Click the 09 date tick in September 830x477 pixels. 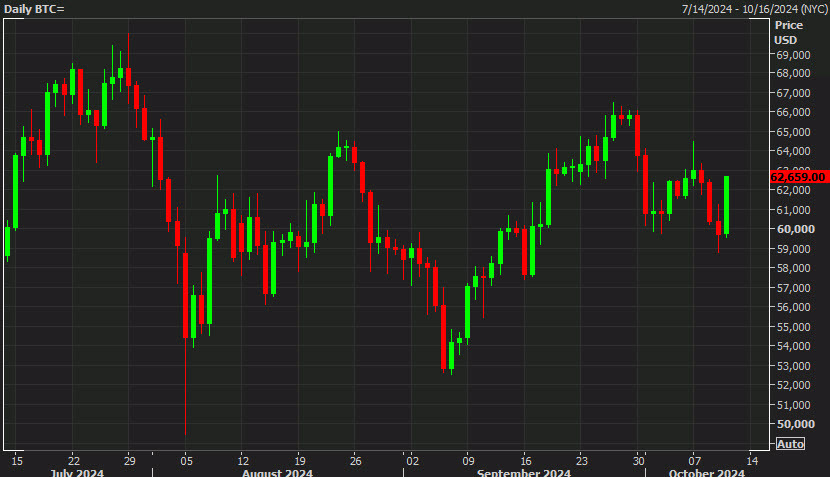468,460
